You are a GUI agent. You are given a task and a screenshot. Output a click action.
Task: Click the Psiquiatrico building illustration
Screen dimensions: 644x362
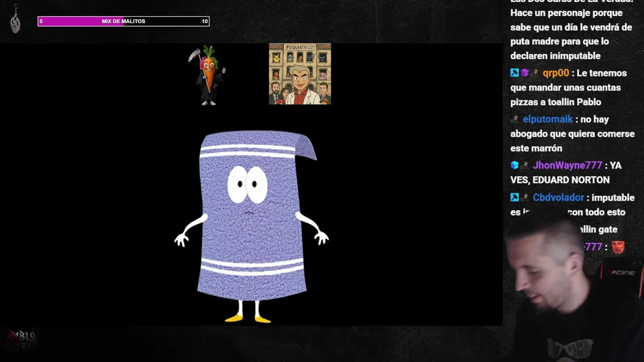click(x=300, y=74)
